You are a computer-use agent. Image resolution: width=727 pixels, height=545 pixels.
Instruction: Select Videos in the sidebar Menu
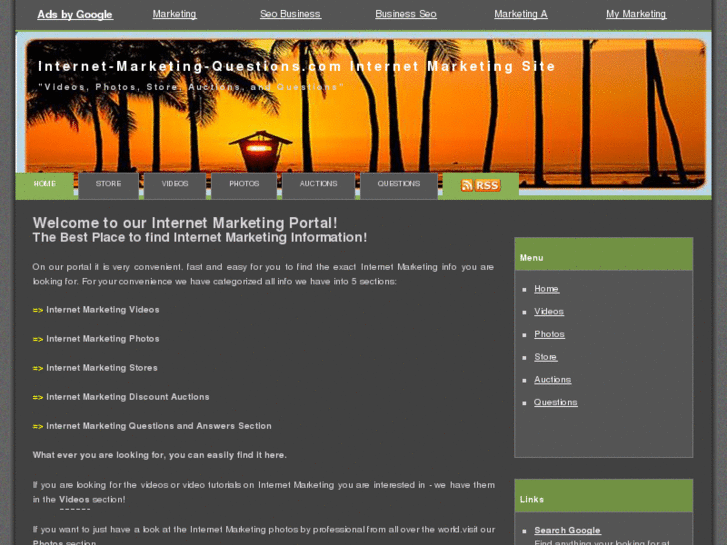click(x=549, y=312)
